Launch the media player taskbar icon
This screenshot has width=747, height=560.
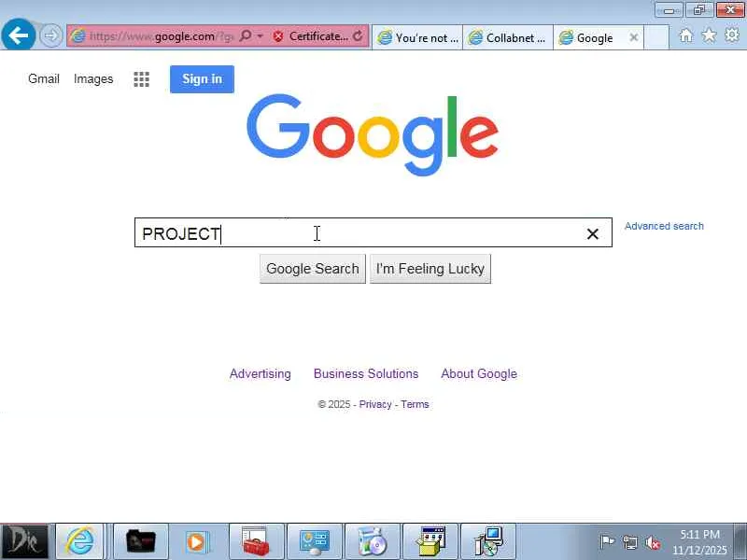196,541
